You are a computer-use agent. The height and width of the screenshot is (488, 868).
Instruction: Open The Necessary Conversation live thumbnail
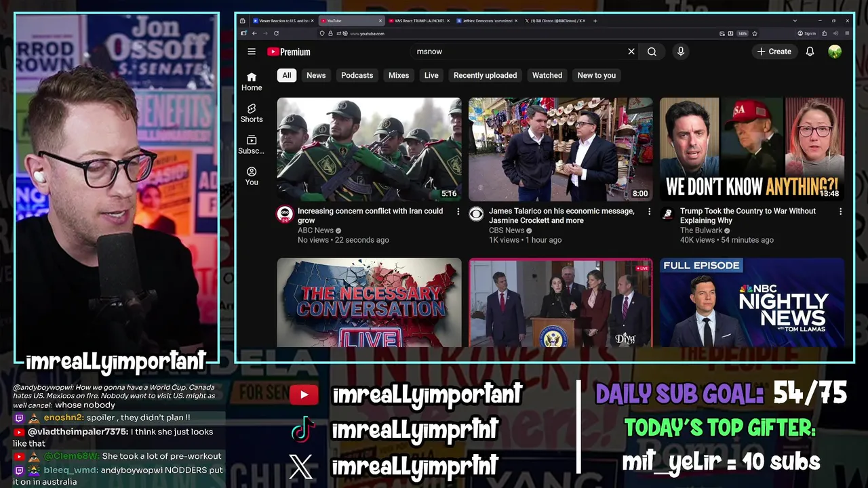pos(369,302)
